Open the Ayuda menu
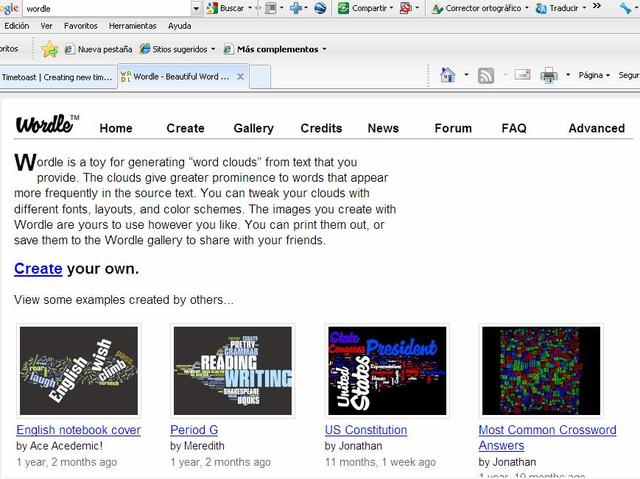The height and width of the screenshot is (479, 640). [179, 26]
